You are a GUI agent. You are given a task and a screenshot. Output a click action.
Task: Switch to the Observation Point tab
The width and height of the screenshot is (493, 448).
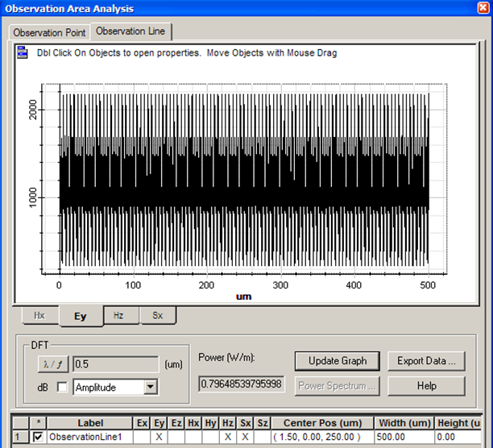tap(49, 32)
